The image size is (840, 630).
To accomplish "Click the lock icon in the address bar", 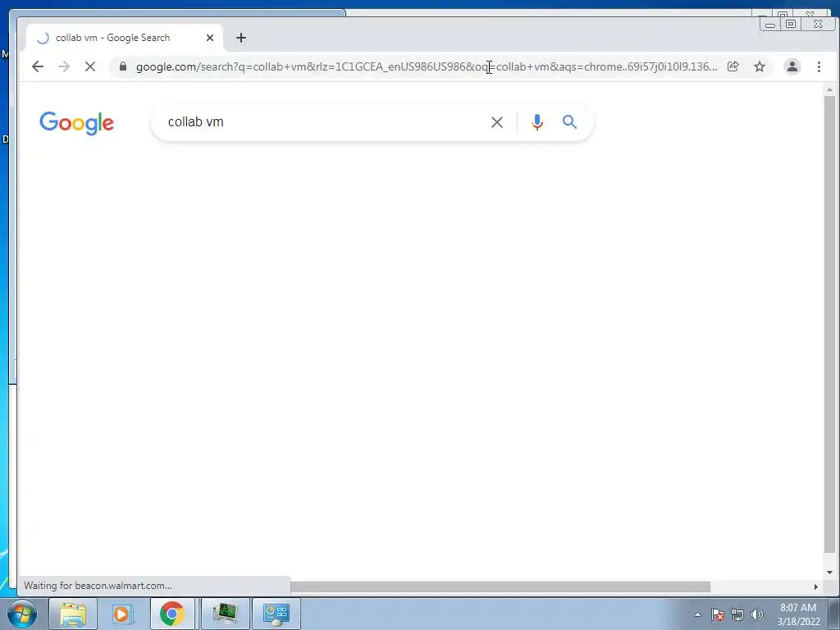I will pos(123,66).
